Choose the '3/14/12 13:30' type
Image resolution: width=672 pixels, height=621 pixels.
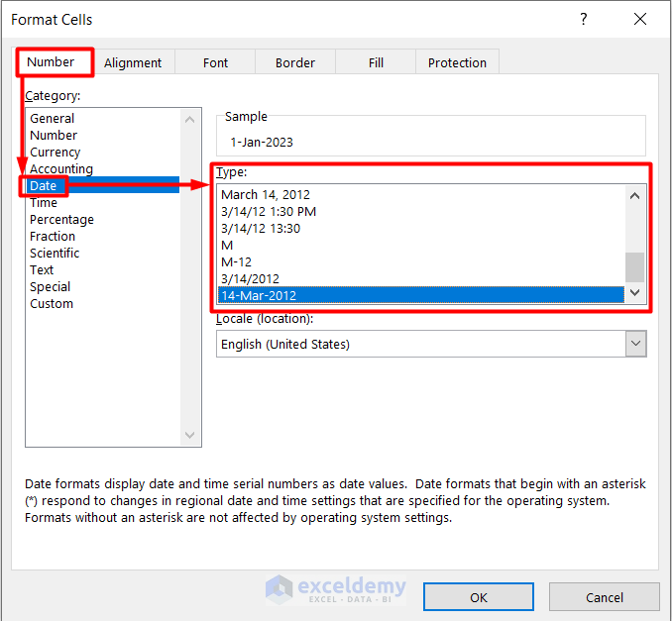point(421,228)
